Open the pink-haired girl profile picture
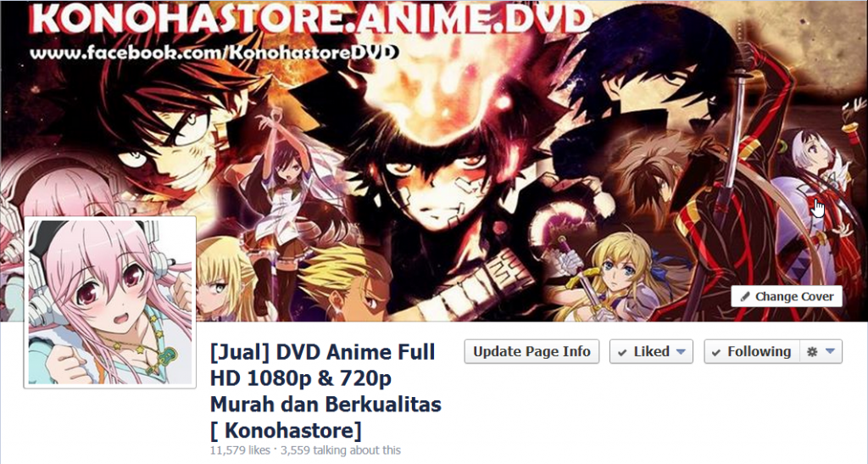868x464 pixels. click(x=109, y=302)
